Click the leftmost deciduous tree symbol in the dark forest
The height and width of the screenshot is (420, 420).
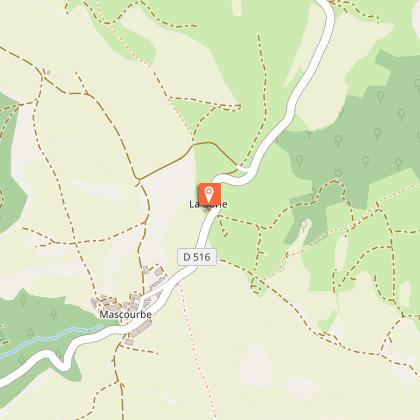pos(299,161)
